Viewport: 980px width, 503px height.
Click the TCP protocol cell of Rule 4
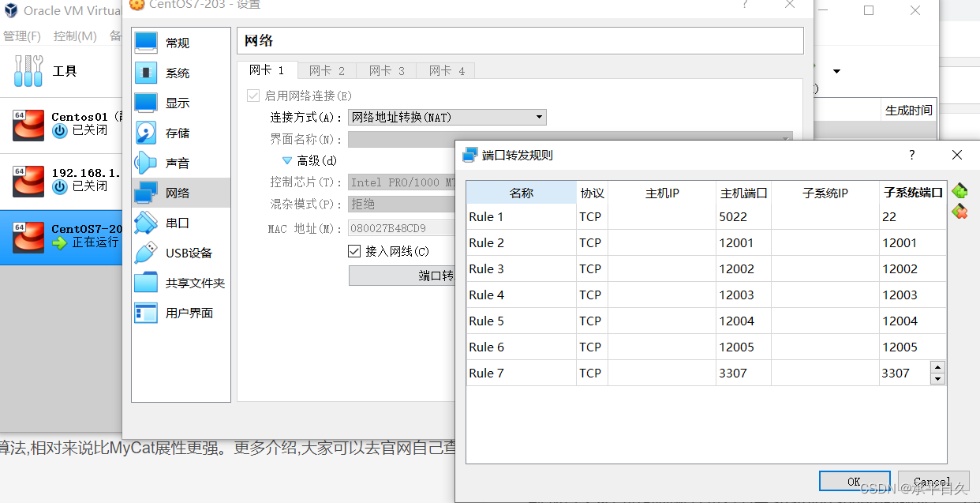tap(593, 295)
